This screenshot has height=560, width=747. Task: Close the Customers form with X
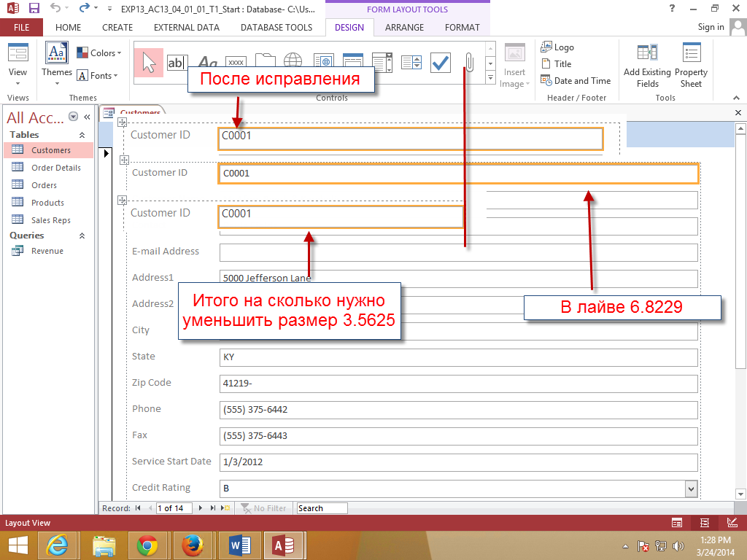pos(738,113)
